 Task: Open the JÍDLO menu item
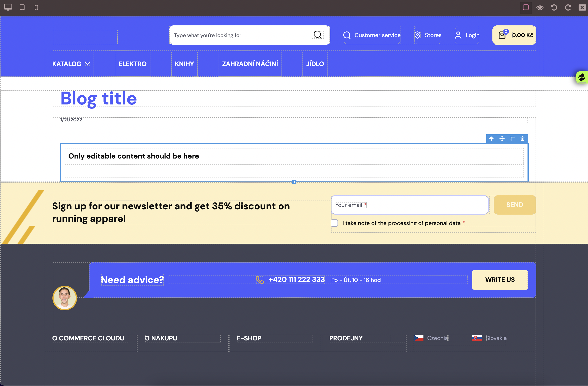coord(315,64)
